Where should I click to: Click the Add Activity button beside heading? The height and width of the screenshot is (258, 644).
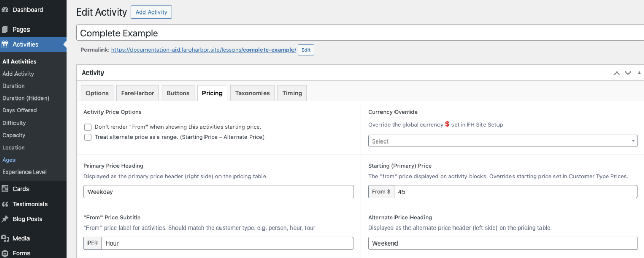(151, 12)
